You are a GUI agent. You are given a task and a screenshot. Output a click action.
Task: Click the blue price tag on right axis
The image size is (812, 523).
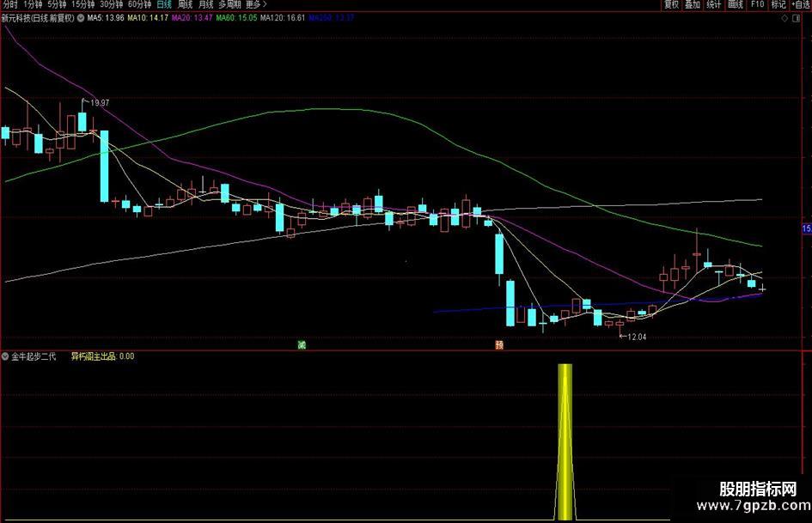pyautogui.click(x=807, y=228)
